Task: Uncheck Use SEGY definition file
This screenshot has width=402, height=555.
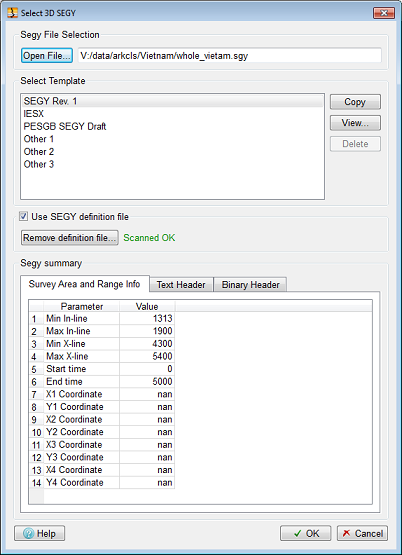Action: click(x=23, y=216)
